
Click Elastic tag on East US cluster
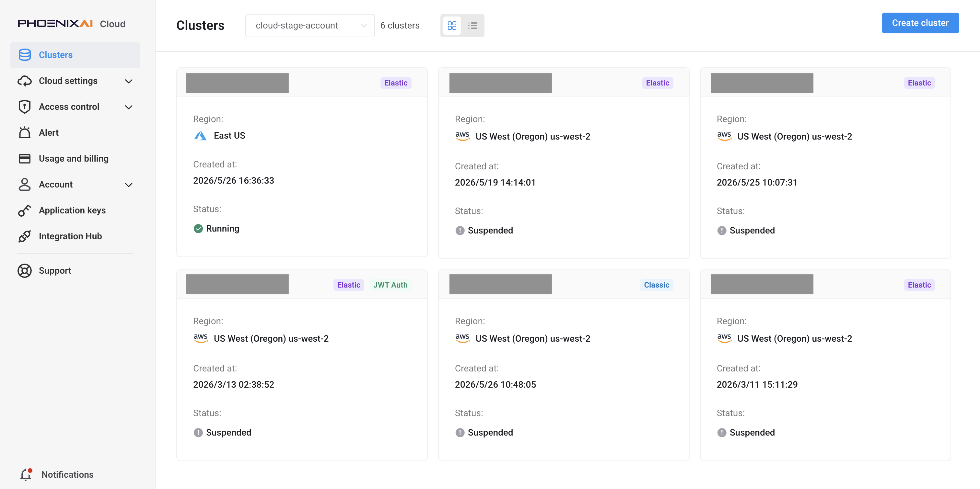396,83
